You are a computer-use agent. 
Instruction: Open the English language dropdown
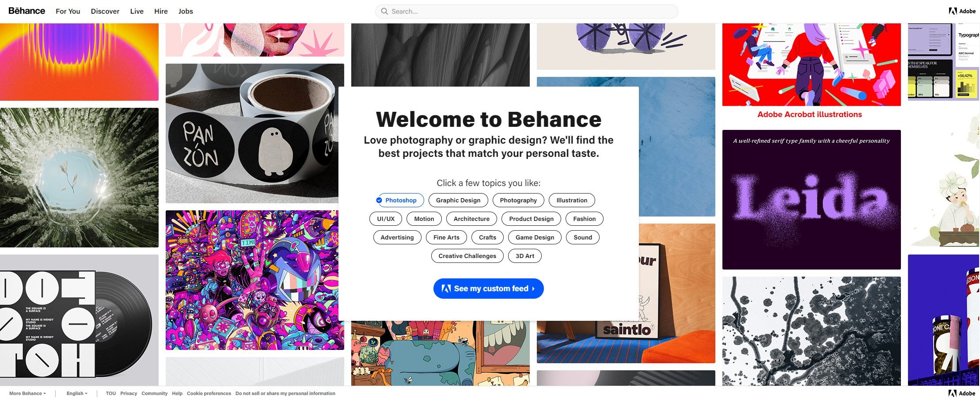[x=77, y=393]
